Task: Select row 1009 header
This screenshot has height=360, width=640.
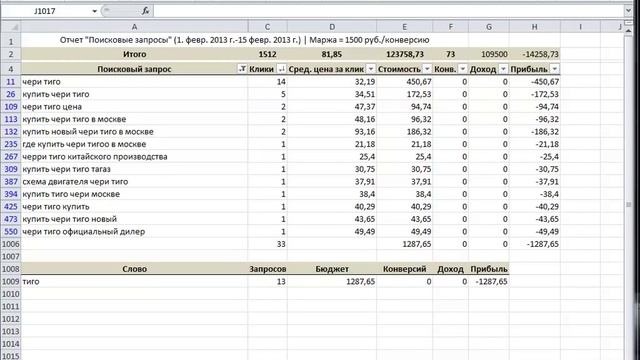Action: (11, 282)
